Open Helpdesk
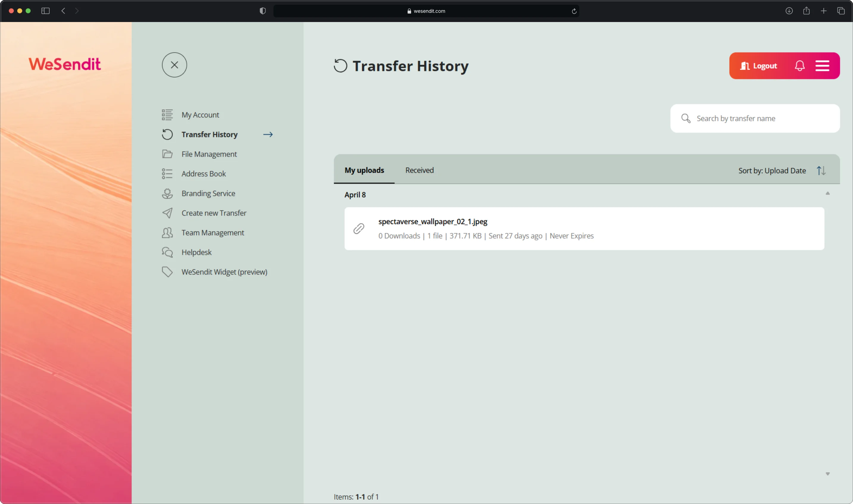 click(197, 252)
